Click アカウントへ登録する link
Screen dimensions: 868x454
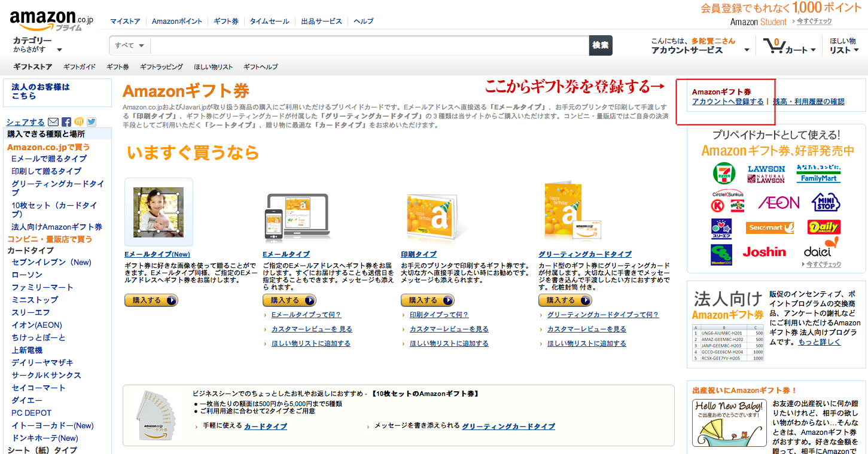click(728, 102)
